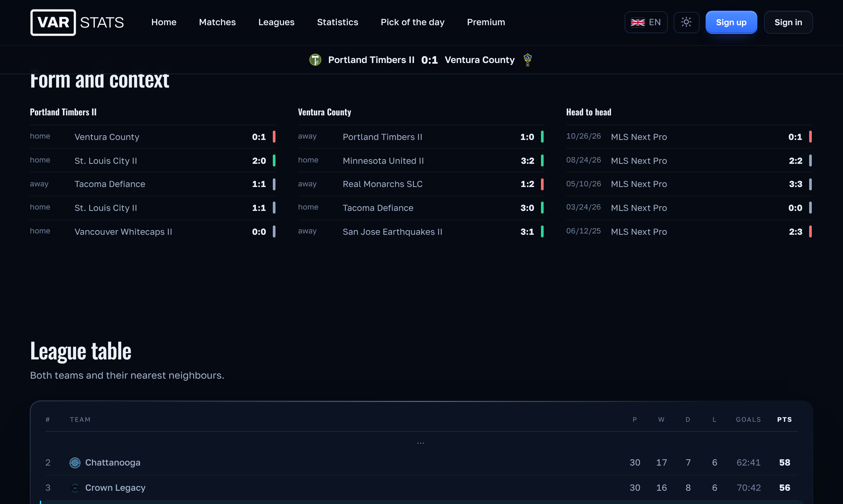
Task: Open the Statistics menu item
Action: [x=338, y=23]
